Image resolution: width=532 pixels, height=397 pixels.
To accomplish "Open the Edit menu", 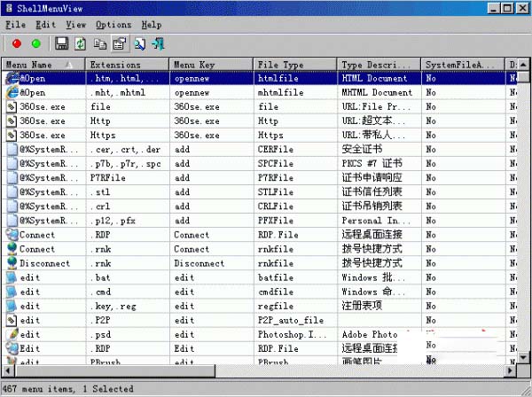I will pyautogui.click(x=45, y=25).
